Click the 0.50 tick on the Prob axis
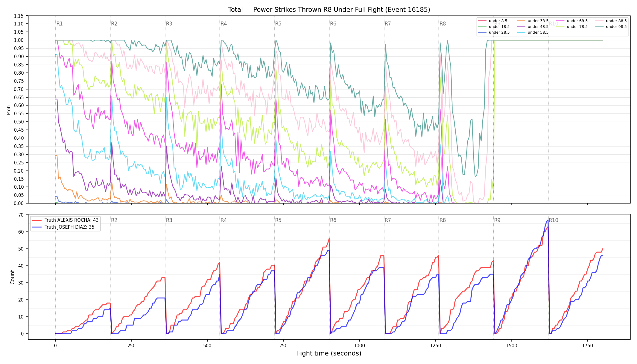This screenshot has height=364, width=637. (19, 122)
